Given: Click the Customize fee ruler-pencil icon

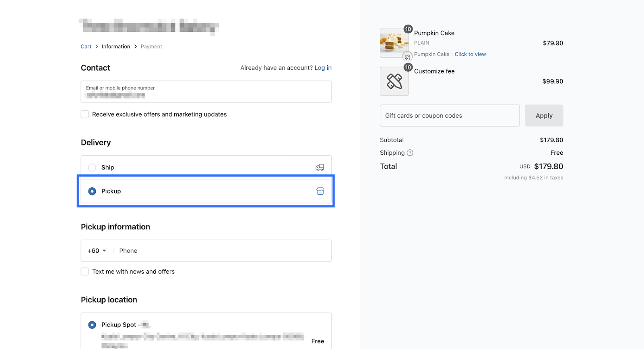Looking at the screenshot, I should pos(394,81).
